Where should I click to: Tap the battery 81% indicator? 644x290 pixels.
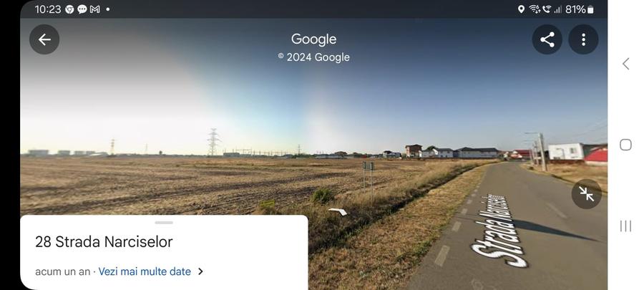pyautogui.click(x=580, y=9)
